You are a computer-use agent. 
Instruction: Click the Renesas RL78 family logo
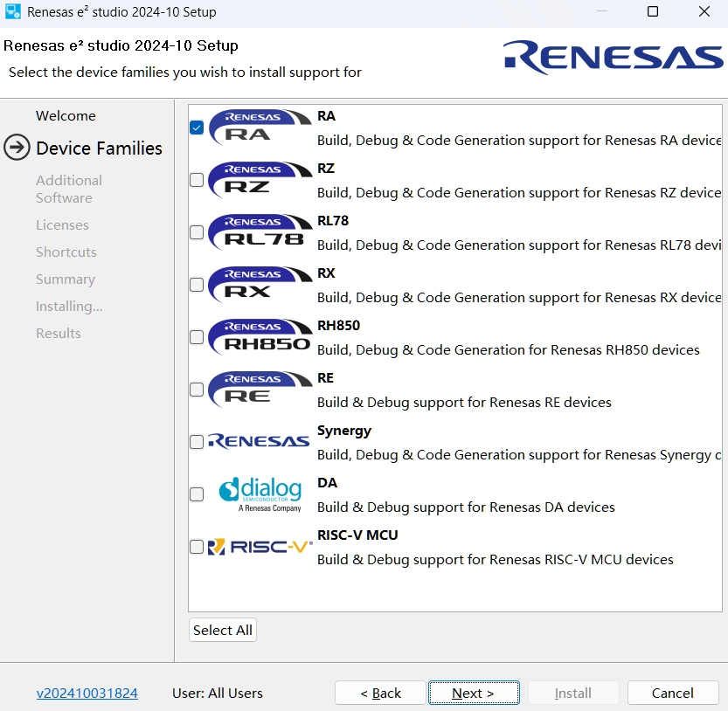260,232
